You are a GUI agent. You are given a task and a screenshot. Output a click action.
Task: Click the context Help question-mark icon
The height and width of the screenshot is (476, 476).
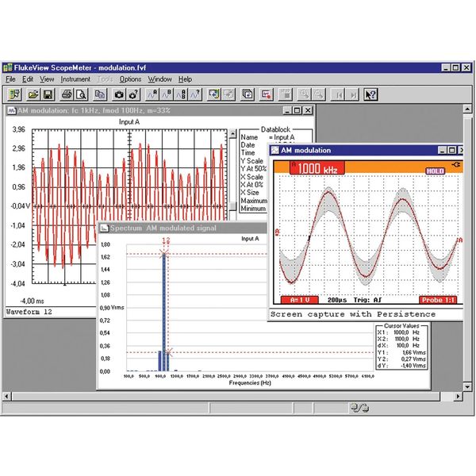370,94
